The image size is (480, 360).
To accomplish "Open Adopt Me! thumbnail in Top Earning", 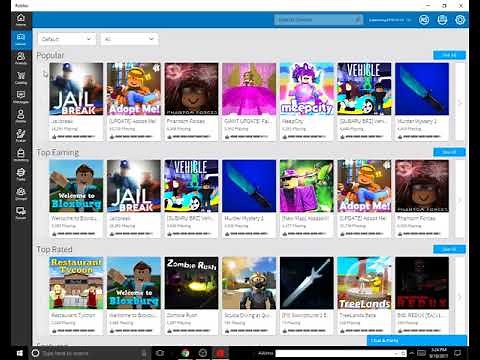I will coord(364,186).
